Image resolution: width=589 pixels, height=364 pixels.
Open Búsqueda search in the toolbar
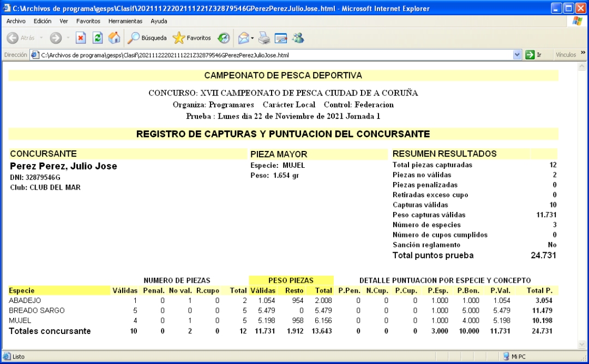tap(147, 38)
